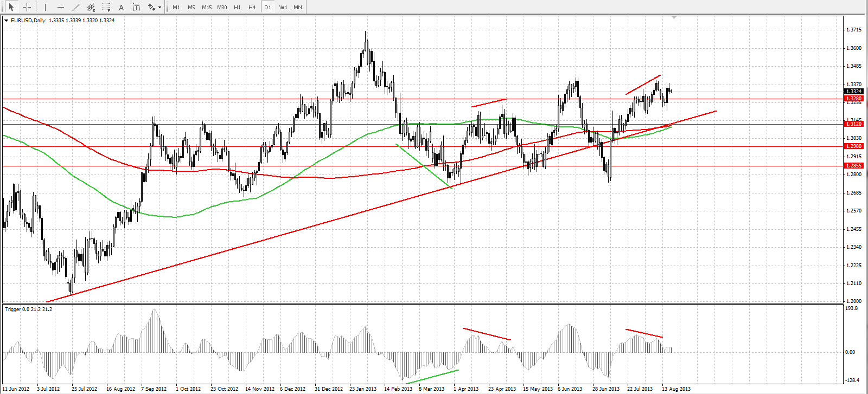Click the 11 Jun 2012 date label
Image resolution: width=868 pixels, height=394 pixels.
tap(16, 389)
